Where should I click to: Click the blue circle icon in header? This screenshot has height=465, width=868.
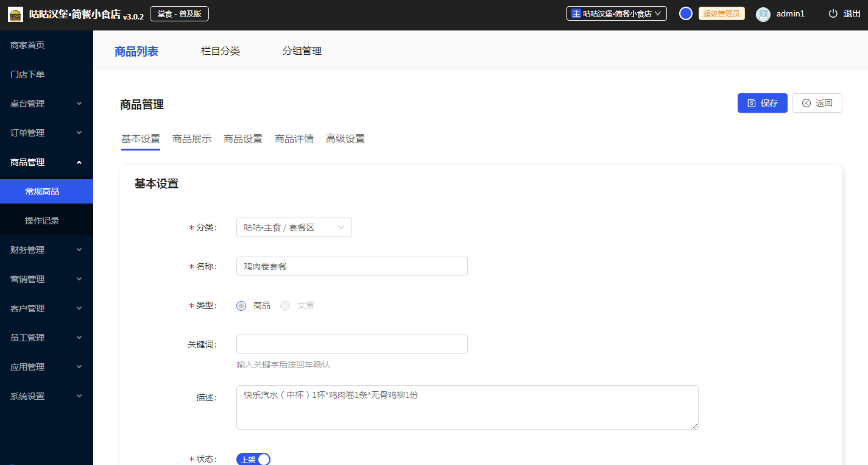686,13
